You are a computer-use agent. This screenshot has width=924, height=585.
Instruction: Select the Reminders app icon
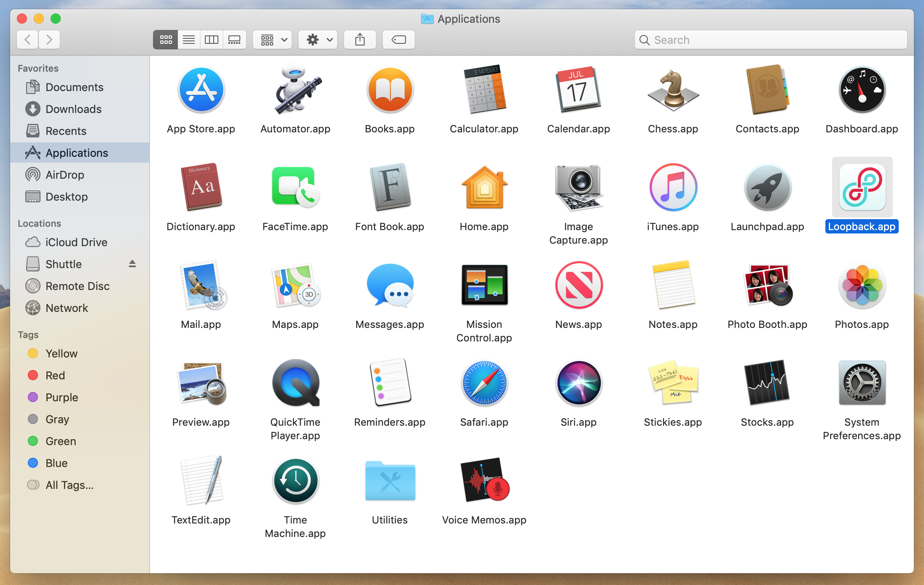[390, 383]
